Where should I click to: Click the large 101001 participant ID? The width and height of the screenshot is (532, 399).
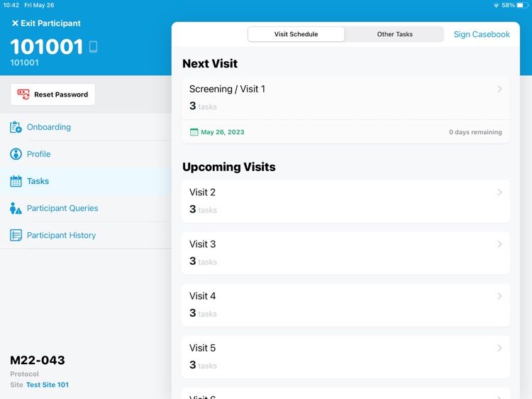47,47
